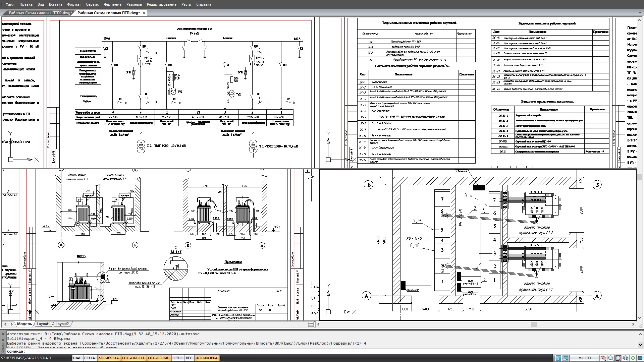This screenshot has height=362, width=644.
Task: Click the Zoom window icon with red frame
Action: (618, 358)
